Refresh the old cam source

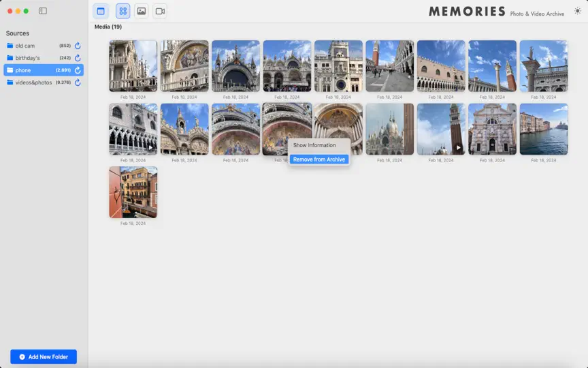pos(78,46)
